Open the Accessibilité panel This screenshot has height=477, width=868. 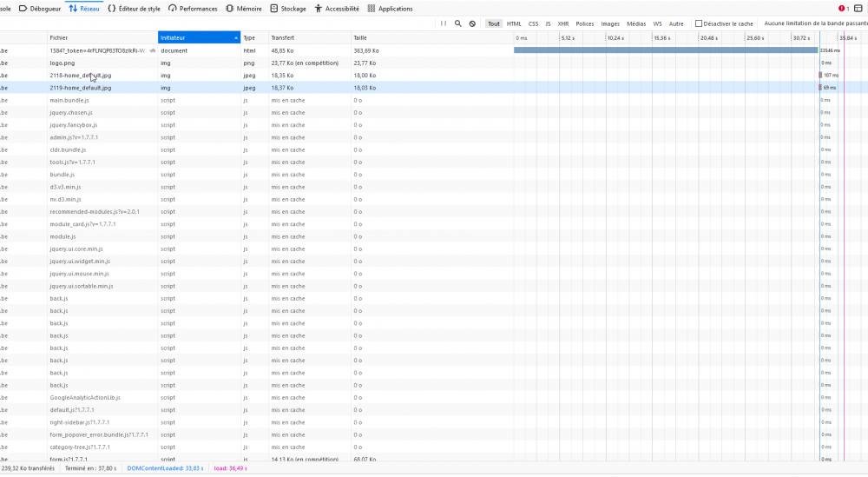(x=337, y=9)
